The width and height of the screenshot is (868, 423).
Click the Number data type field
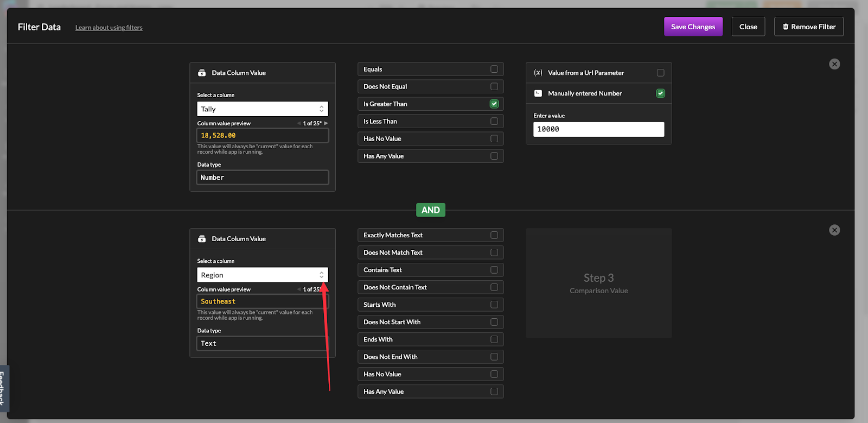(x=263, y=178)
